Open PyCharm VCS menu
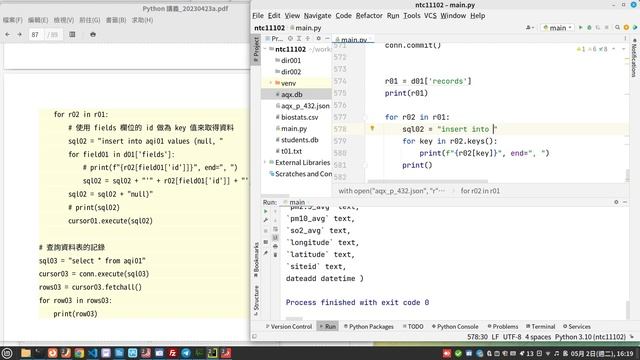 tap(430, 16)
